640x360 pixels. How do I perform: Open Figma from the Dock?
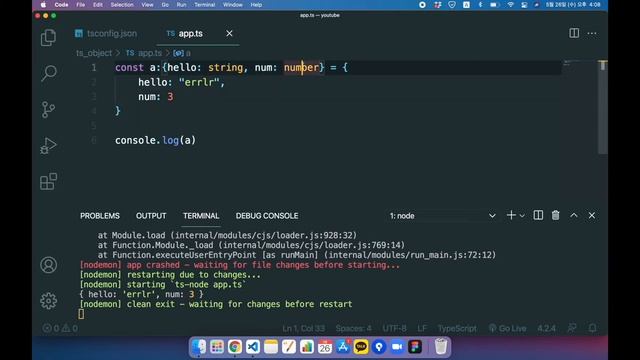click(x=415, y=347)
